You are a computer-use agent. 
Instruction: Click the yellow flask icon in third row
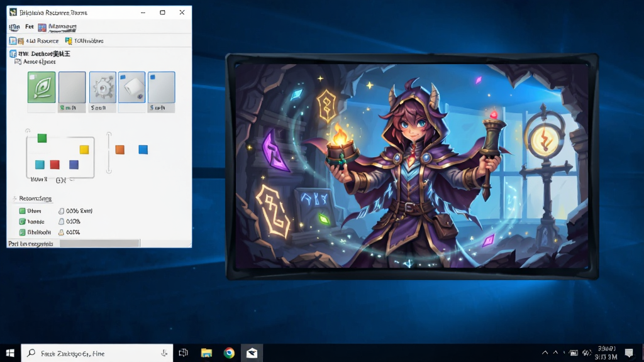61,233
